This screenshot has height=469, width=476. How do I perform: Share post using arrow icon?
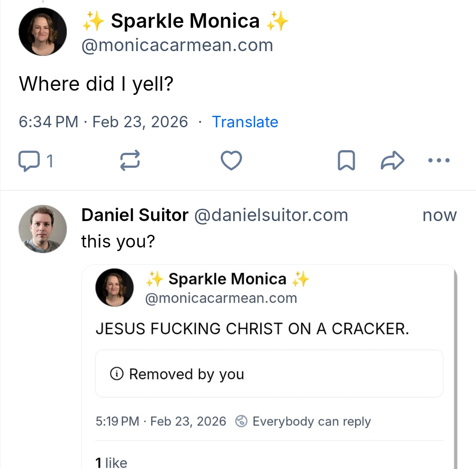tap(392, 160)
